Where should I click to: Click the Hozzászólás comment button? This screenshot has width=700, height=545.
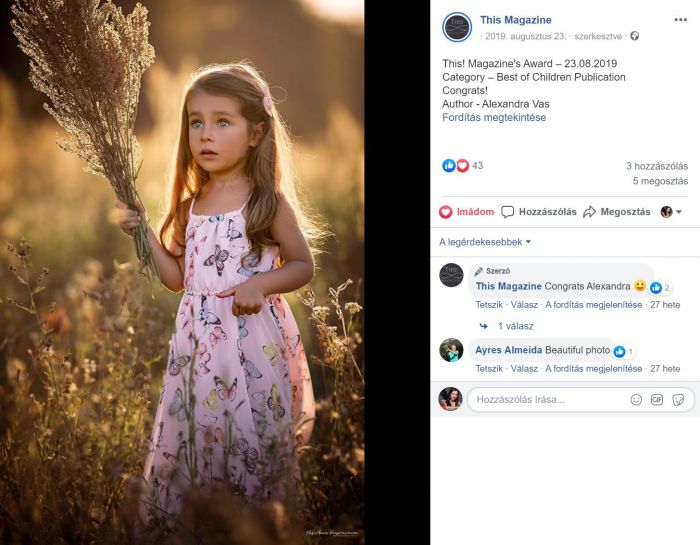click(539, 212)
